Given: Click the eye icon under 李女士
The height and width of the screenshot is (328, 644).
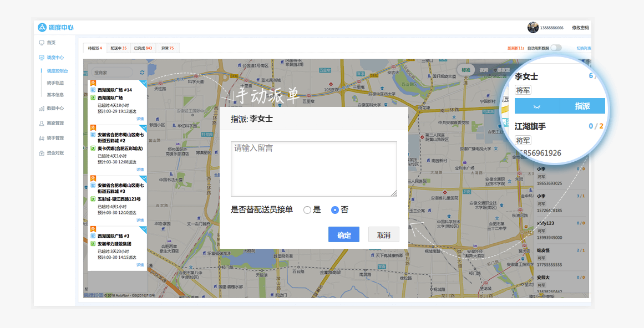Looking at the screenshot, I should tap(536, 106).
